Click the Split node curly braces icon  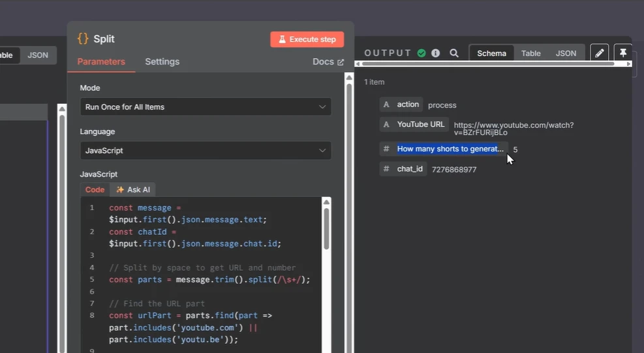[x=83, y=38]
